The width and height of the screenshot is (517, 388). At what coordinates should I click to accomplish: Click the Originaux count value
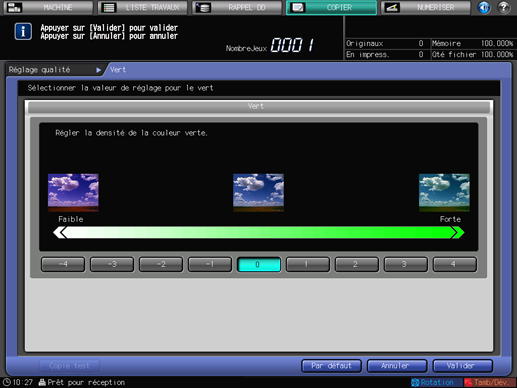click(x=421, y=43)
